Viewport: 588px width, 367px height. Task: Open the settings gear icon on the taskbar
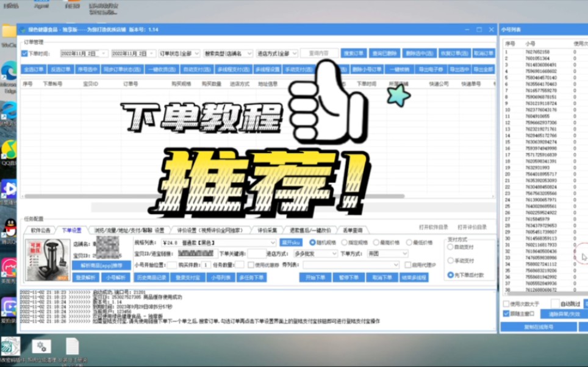pyautogui.click(x=40, y=346)
